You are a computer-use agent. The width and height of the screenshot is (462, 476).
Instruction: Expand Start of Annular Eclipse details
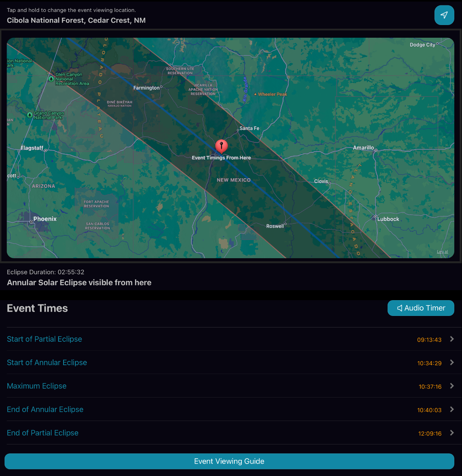[x=451, y=363]
